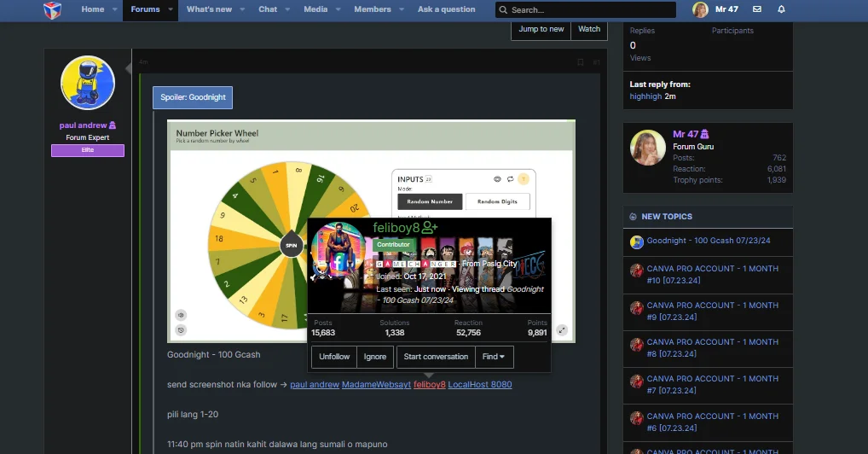Select Random Number mode
The width and height of the screenshot is (868, 454).
coord(430,201)
